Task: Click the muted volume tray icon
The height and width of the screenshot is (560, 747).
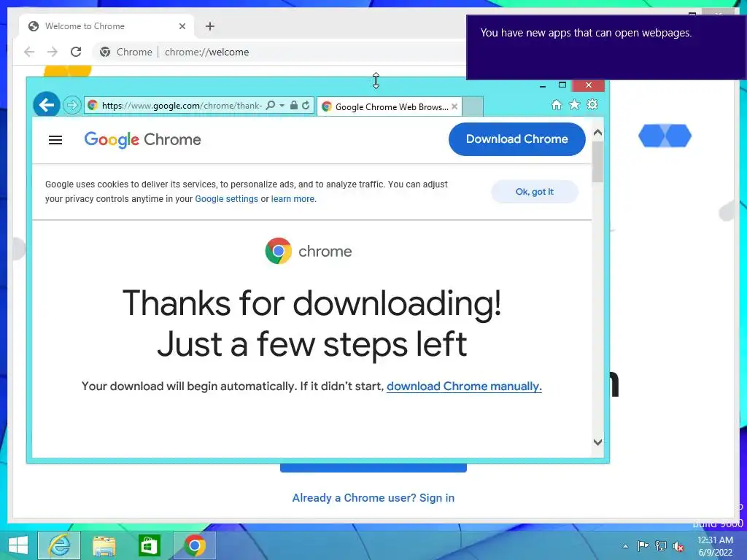Action: pyautogui.click(x=678, y=546)
